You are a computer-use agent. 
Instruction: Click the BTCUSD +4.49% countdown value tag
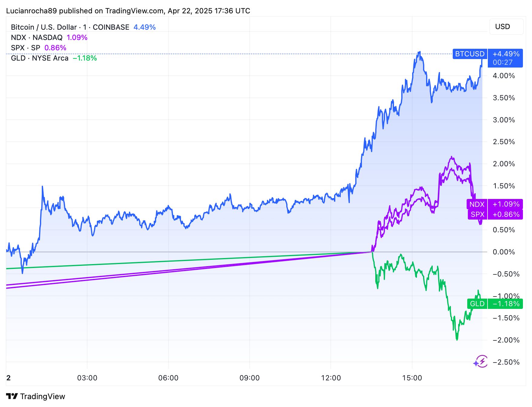pyautogui.click(x=505, y=58)
